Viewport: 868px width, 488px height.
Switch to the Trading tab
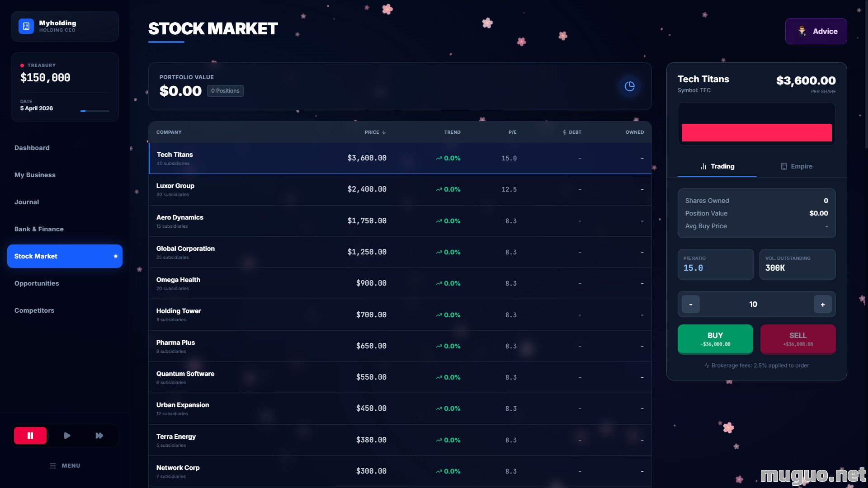coord(717,166)
